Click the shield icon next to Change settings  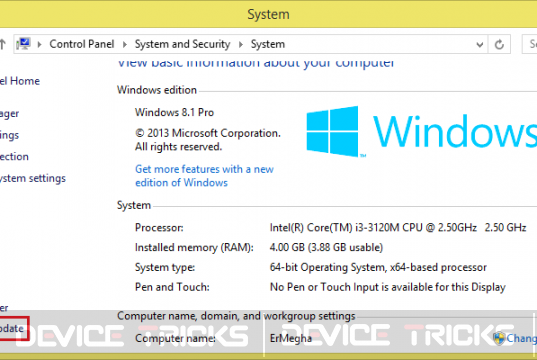coord(499,338)
